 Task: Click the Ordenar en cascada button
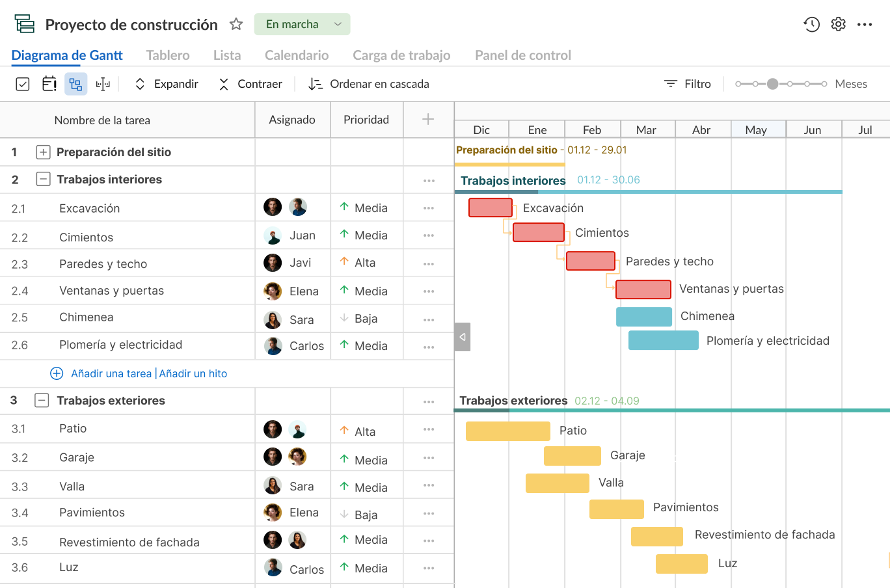coord(369,84)
